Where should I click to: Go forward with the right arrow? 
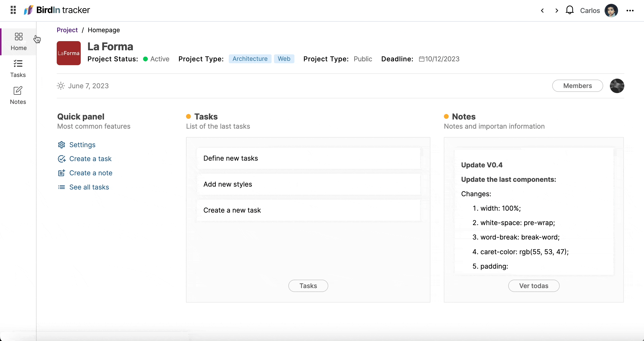coord(557,11)
